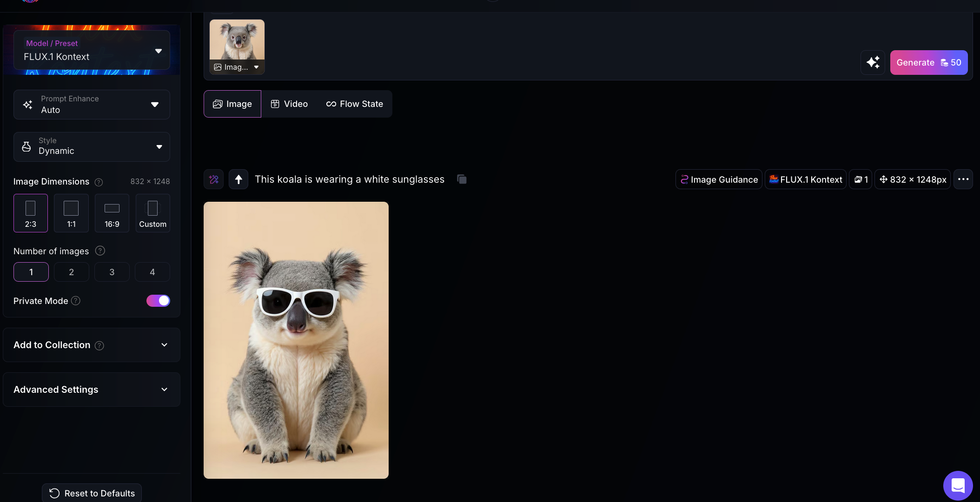
Task: Click the up-arrow reuse prompt icon
Action: (238, 179)
